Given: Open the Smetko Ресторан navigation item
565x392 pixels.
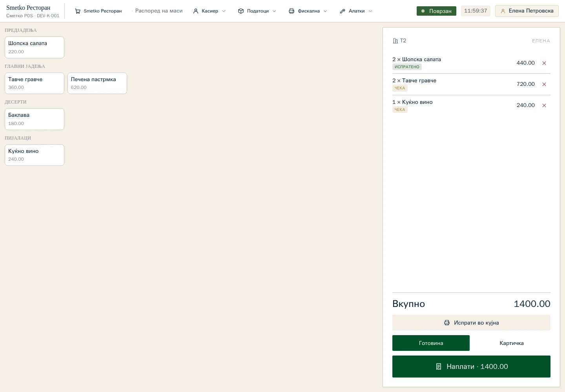Looking at the screenshot, I should 98,11.
